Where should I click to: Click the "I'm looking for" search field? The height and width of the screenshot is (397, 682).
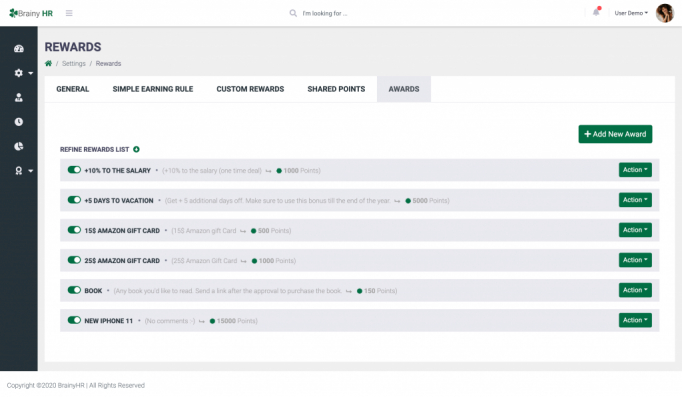pyautogui.click(x=325, y=13)
